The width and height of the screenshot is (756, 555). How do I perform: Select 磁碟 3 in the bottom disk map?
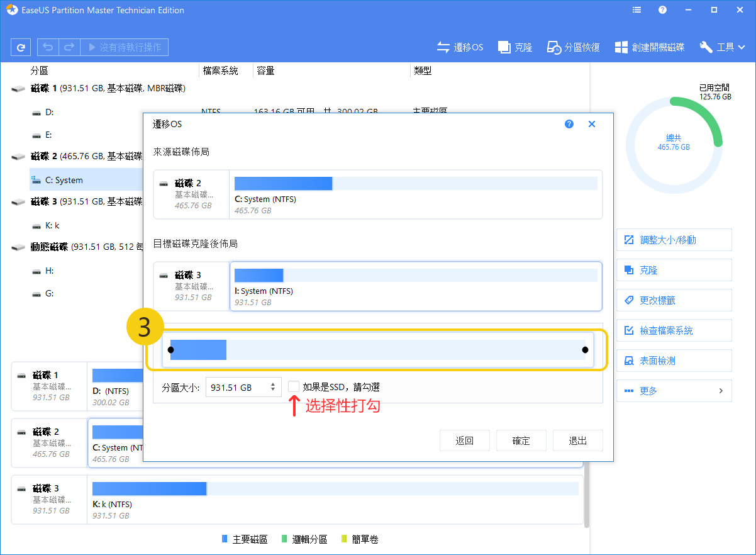[x=50, y=500]
